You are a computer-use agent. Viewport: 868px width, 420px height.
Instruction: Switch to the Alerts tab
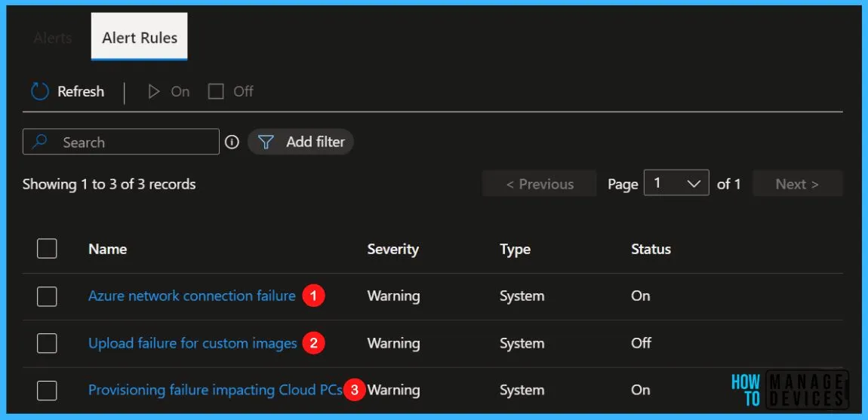[53, 38]
